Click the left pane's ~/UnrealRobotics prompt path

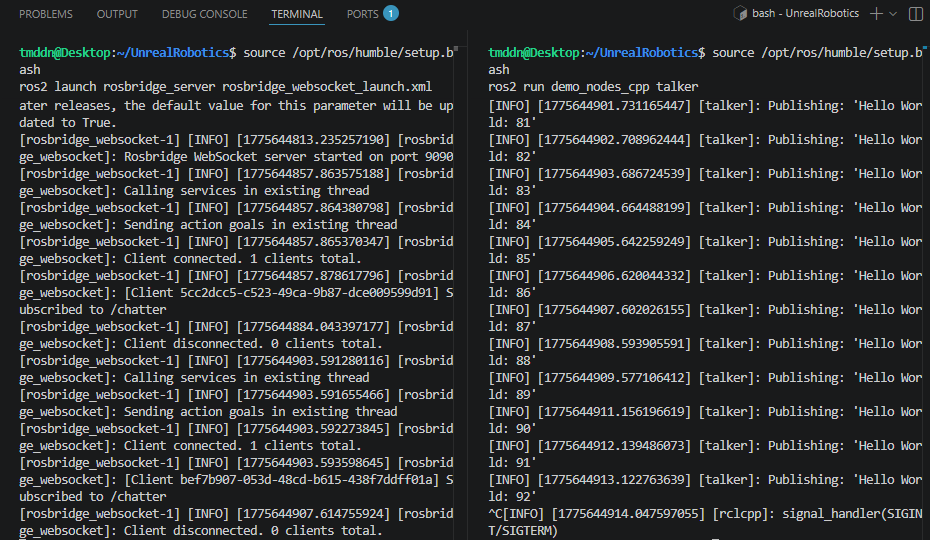tap(173, 53)
